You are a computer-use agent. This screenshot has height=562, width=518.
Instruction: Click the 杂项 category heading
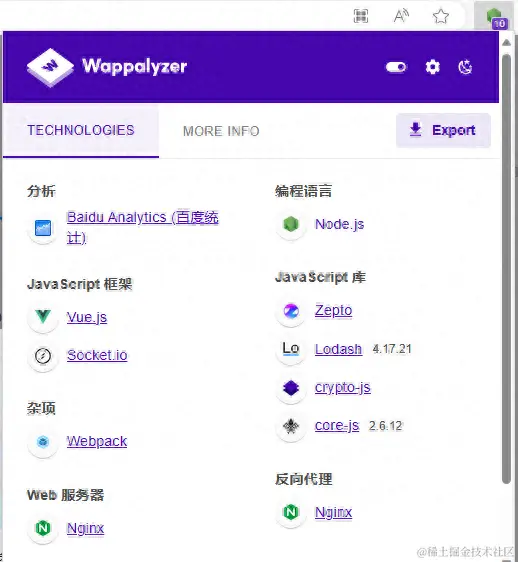point(41,408)
